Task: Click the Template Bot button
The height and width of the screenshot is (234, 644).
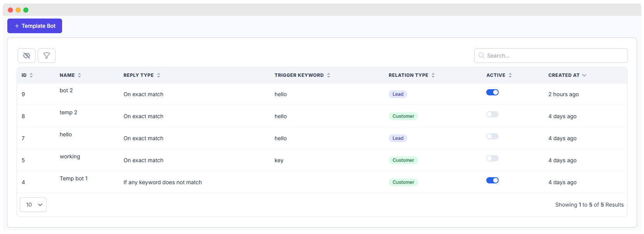Action: point(35,26)
